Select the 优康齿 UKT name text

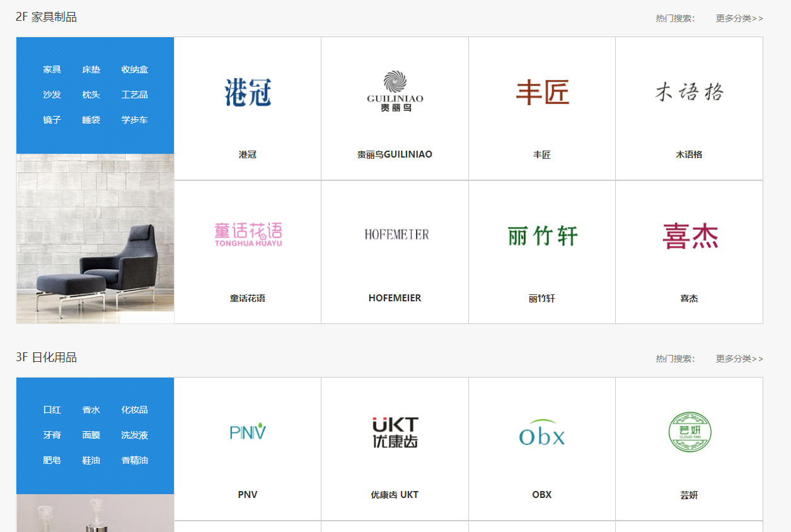pos(395,495)
